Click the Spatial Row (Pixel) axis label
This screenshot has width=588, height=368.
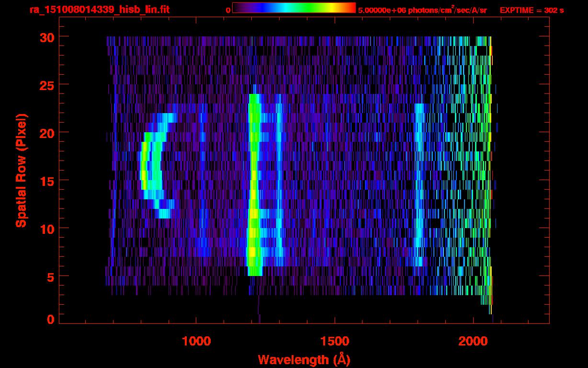21,170
